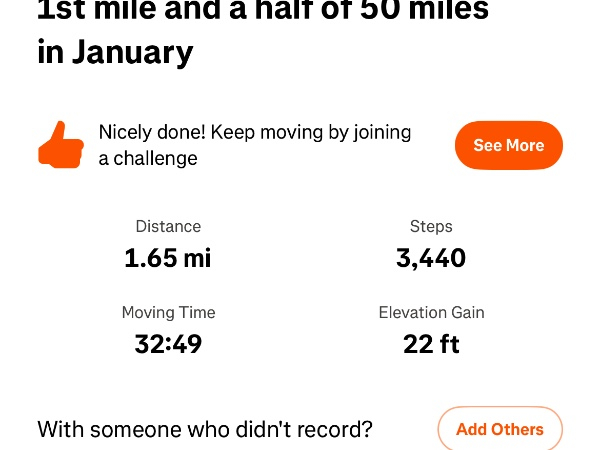
Task: Select the 1.65 mi distance value
Action: point(168,258)
